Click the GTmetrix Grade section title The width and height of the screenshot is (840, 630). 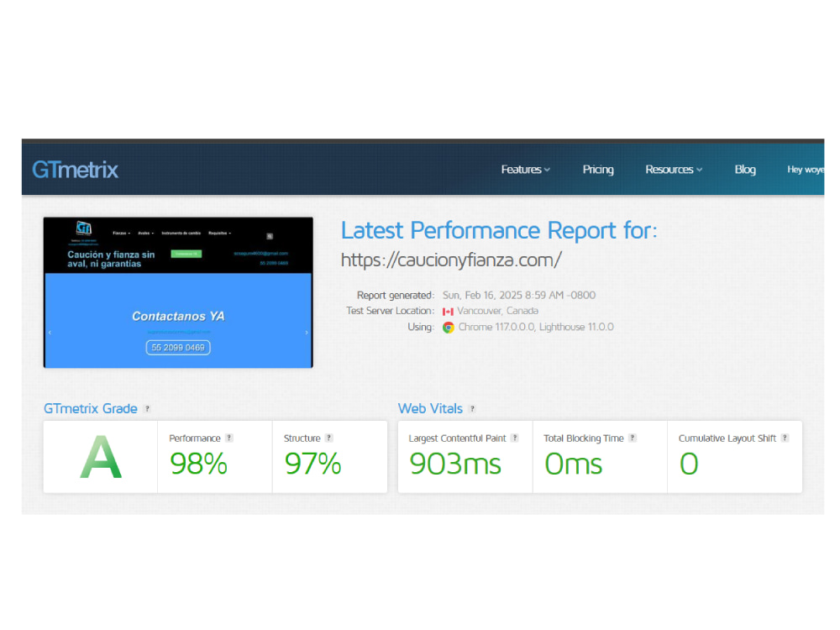[x=91, y=409]
